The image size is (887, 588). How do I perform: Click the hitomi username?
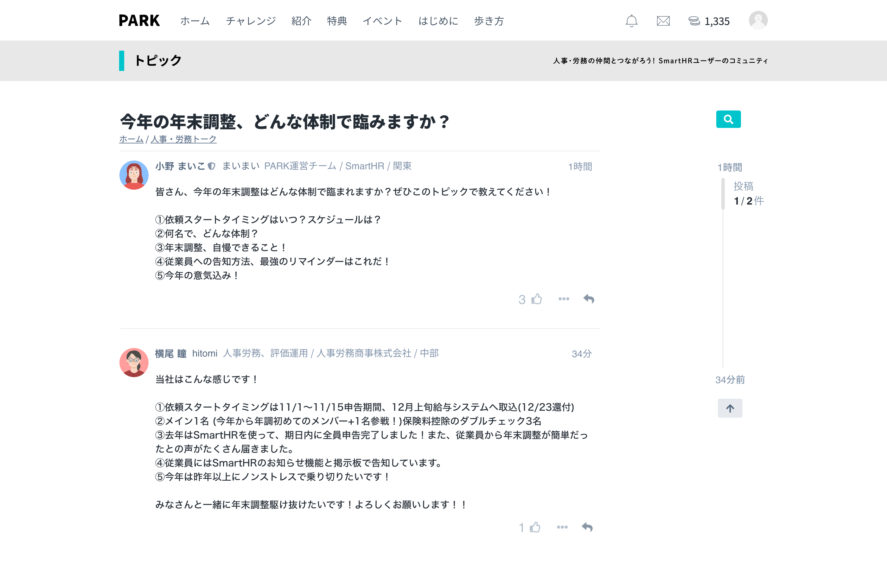pos(205,354)
